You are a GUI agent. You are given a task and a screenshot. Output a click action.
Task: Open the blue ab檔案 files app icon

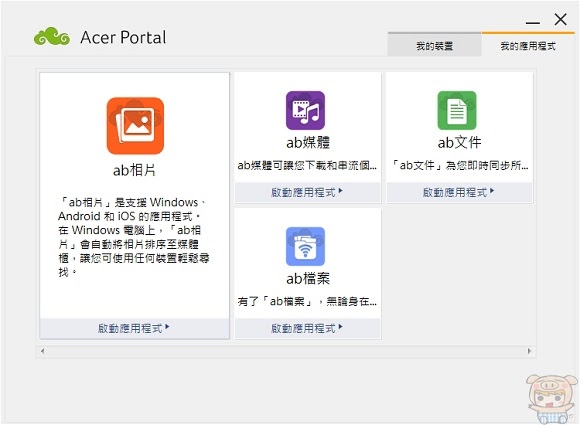click(305, 246)
